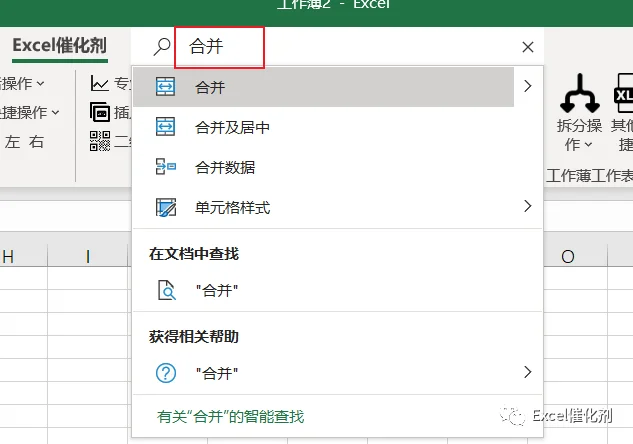
Task: Click the search magnifier icon
Action: (x=161, y=47)
